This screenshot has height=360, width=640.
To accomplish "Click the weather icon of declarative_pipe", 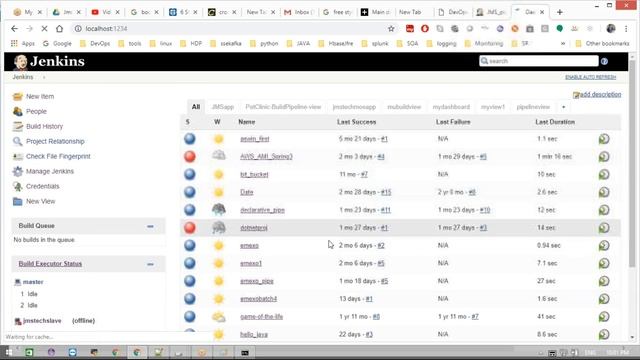I will (219, 210).
